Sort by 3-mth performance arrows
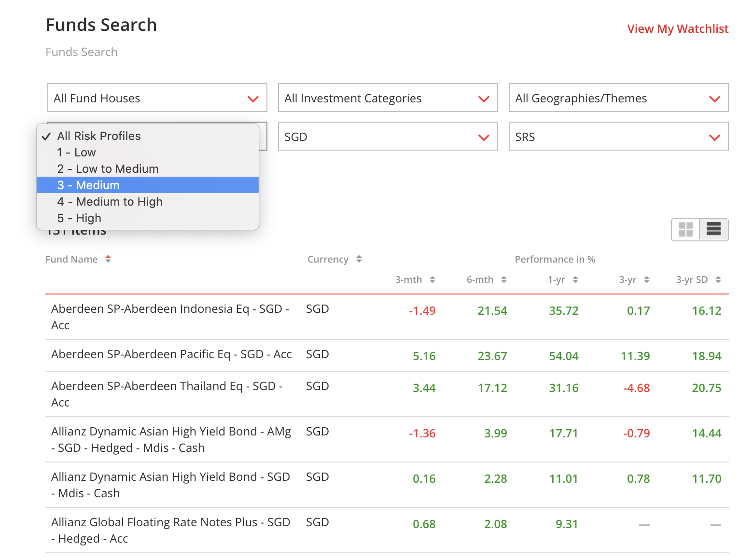The height and width of the screenshot is (560, 753). [432, 280]
